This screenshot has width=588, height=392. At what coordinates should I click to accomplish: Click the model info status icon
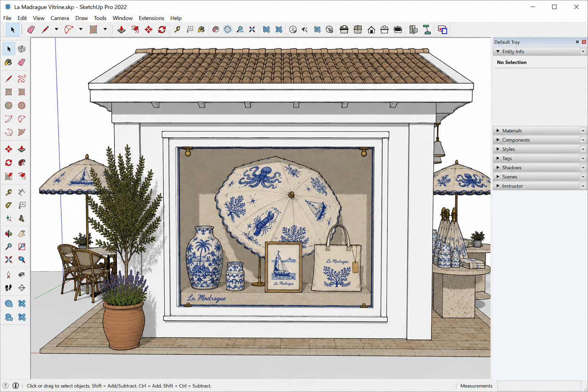[x=16, y=386]
